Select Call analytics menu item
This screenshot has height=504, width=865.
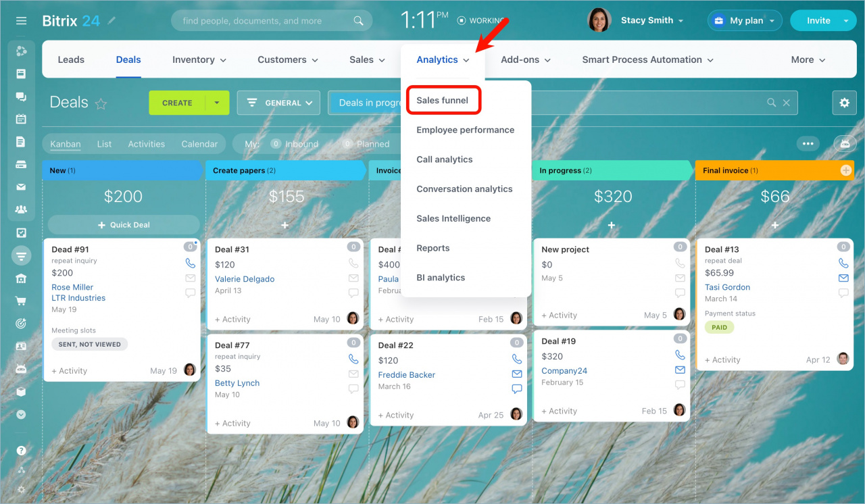tap(445, 159)
